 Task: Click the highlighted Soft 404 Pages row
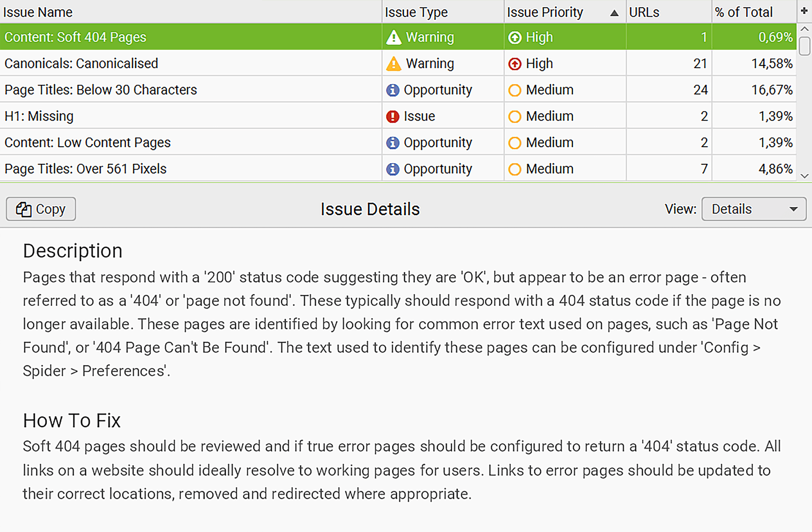406,37
